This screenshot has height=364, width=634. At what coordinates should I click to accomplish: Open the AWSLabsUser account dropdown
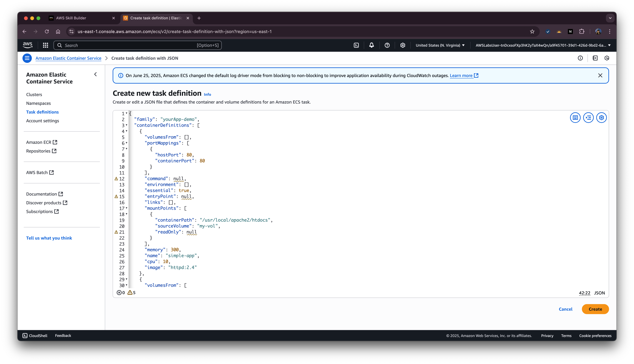click(543, 45)
